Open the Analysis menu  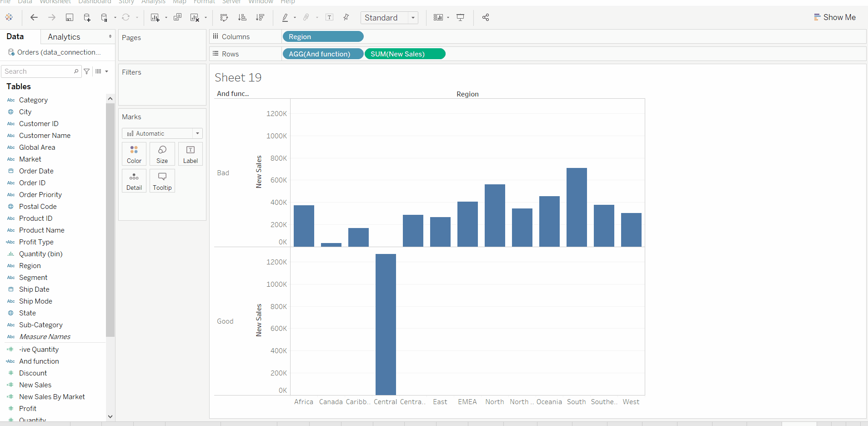click(153, 2)
